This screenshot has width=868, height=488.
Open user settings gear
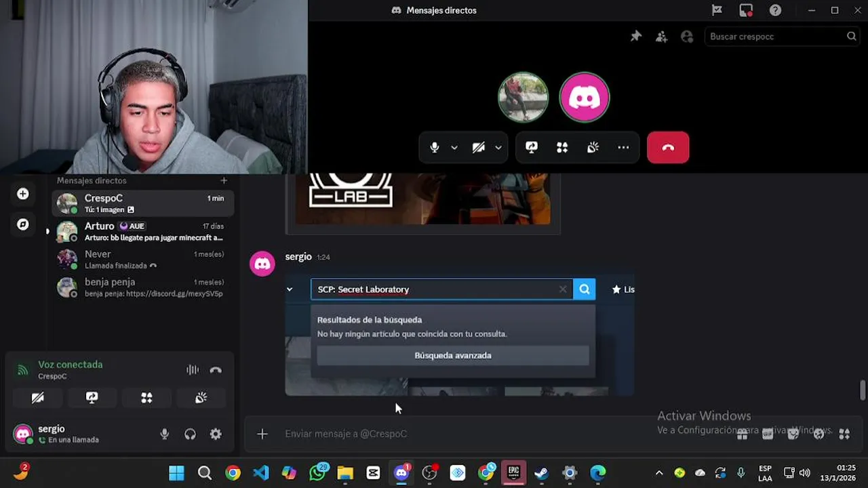(x=216, y=434)
